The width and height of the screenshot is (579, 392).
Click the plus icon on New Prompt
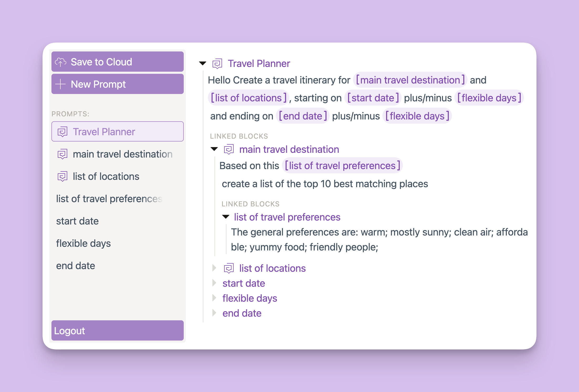[61, 84]
